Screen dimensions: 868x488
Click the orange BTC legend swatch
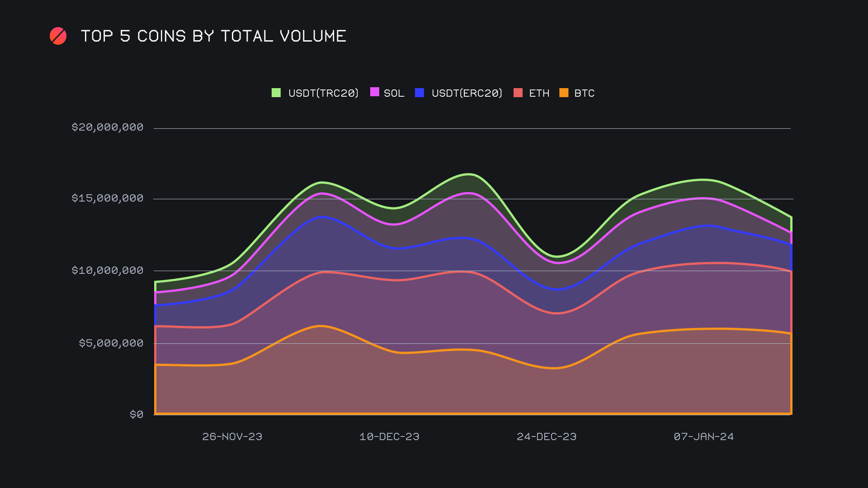(564, 93)
